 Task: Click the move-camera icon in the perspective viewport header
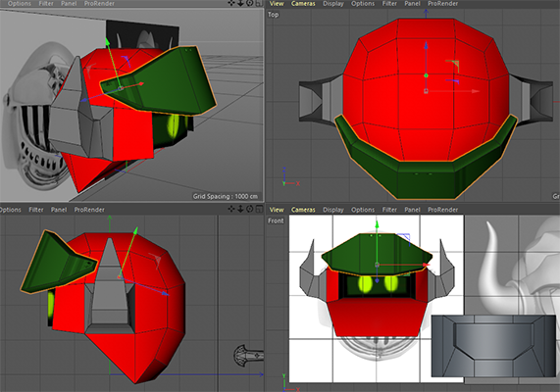click(231, 3)
